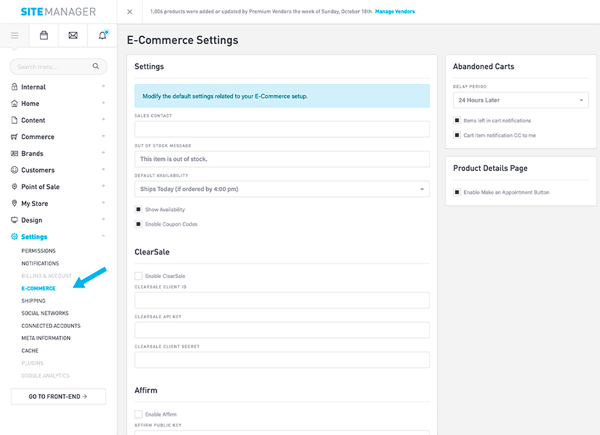
Task: Open the shopping bag orders icon
Action: [44, 35]
